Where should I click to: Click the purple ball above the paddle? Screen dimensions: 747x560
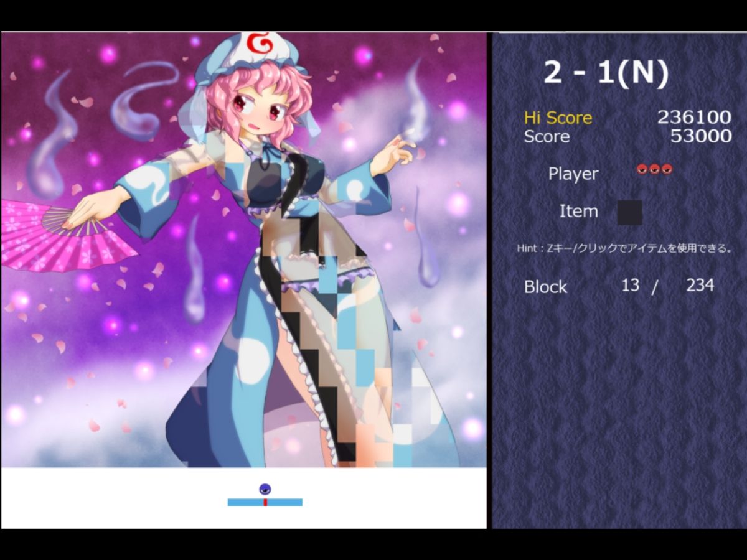(x=265, y=490)
